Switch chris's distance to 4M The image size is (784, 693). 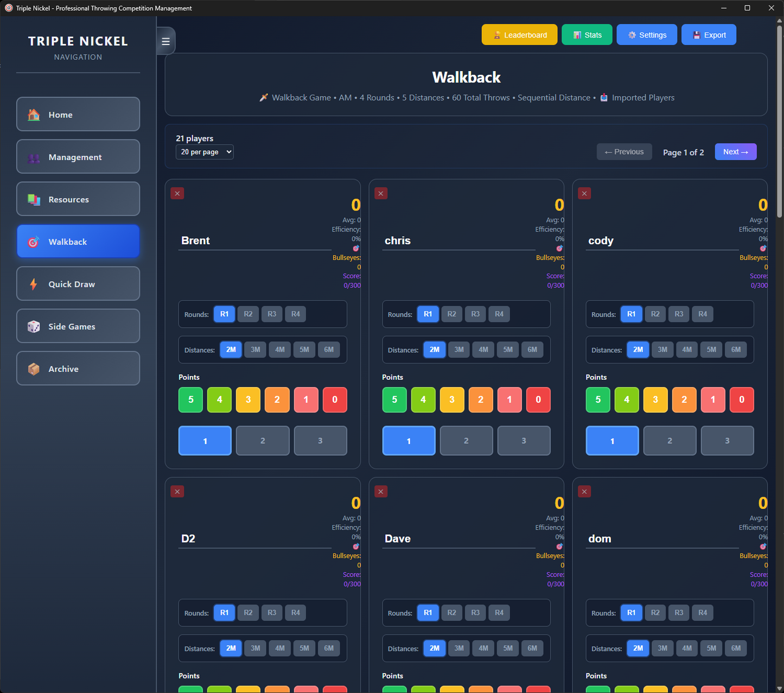click(x=483, y=349)
